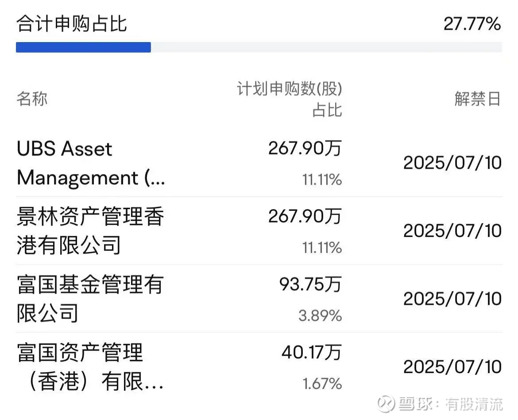Image resolution: width=518 pixels, height=420 pixels.
Task: Select the 解禁日 column header
Action: pyautogui.click(x=478, y=99)
